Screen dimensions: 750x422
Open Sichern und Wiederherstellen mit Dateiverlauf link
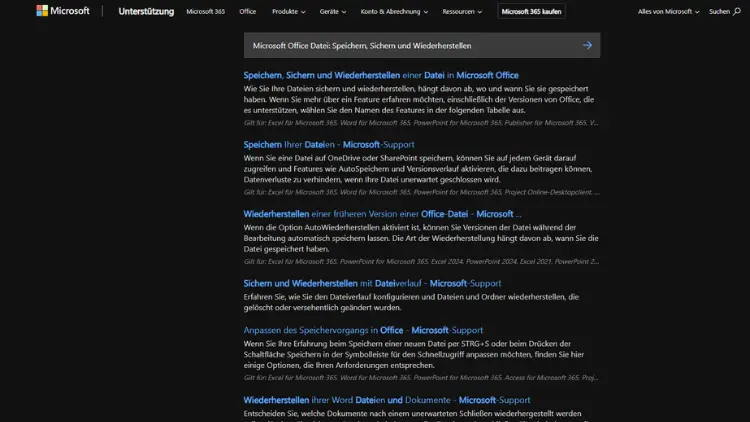coord(372,283)
